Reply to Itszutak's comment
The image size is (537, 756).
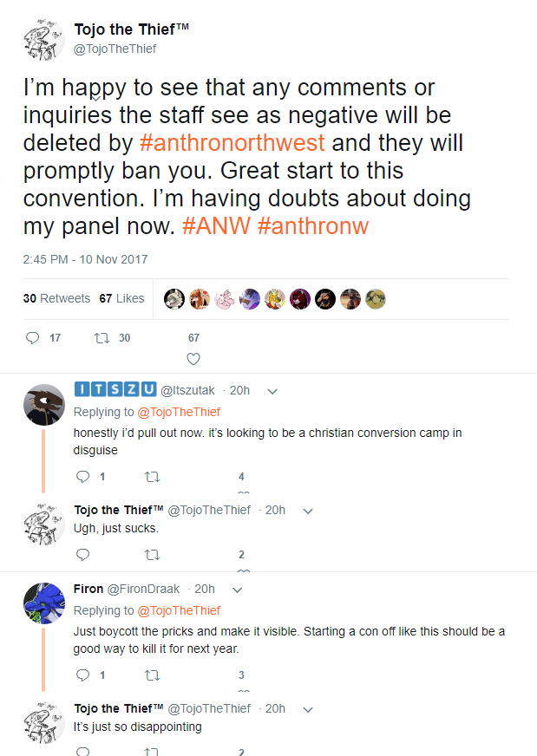pyautogui.click(x=83, y=476)
